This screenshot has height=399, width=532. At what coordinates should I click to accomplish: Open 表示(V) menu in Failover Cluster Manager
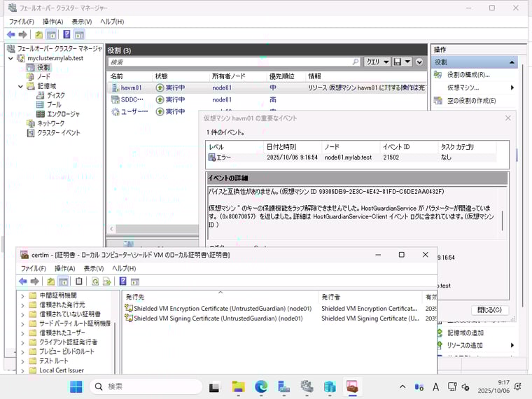81,22
